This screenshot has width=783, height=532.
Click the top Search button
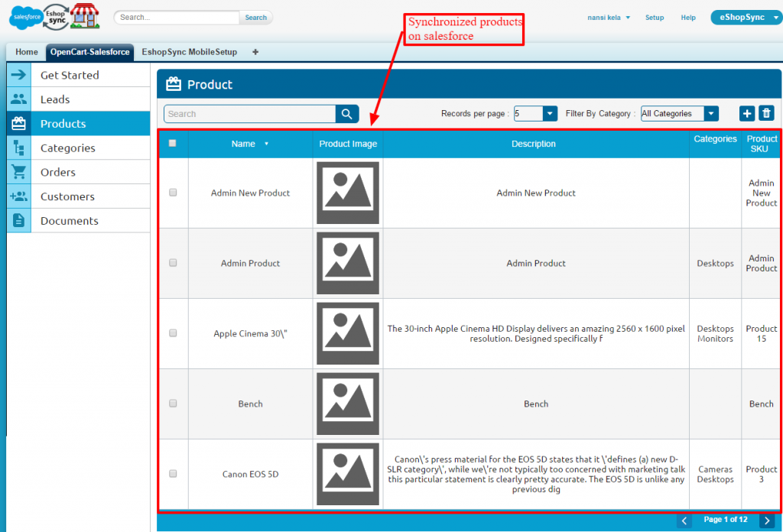(255, 18)
